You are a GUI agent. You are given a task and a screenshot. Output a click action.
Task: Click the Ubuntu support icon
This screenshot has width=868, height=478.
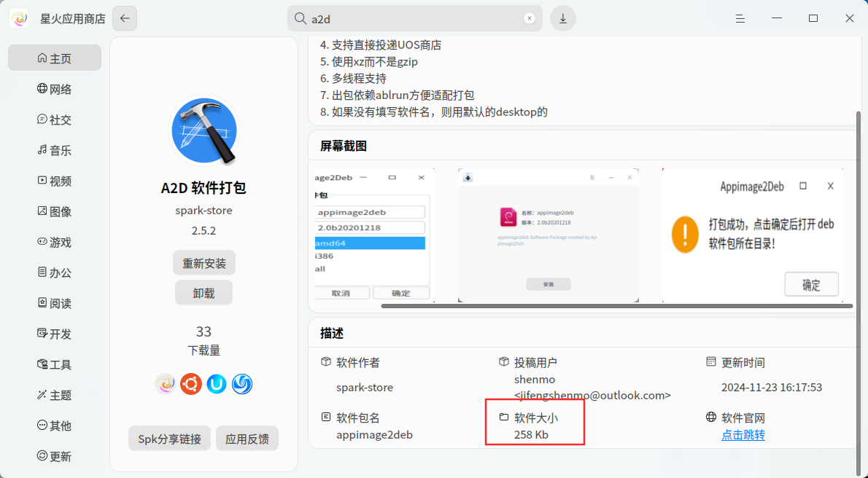(191, 383)
